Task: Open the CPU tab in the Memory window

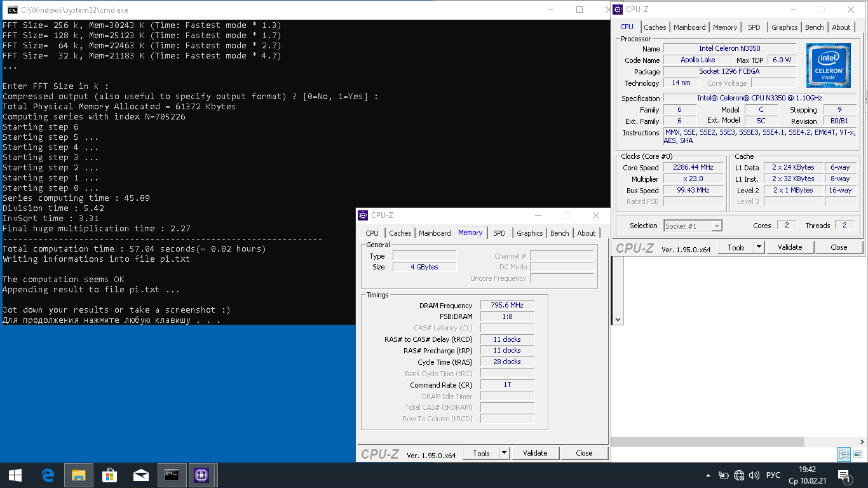Action: (372, 233)
